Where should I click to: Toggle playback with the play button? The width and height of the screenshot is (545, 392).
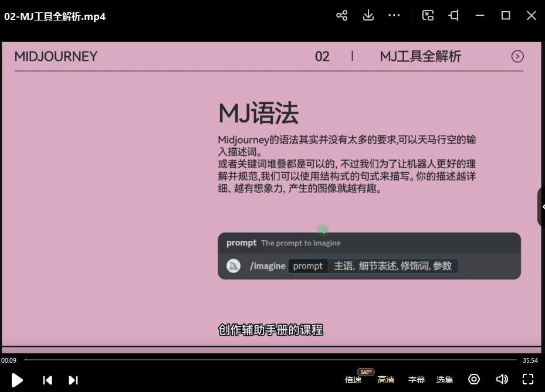pos(16,380)
